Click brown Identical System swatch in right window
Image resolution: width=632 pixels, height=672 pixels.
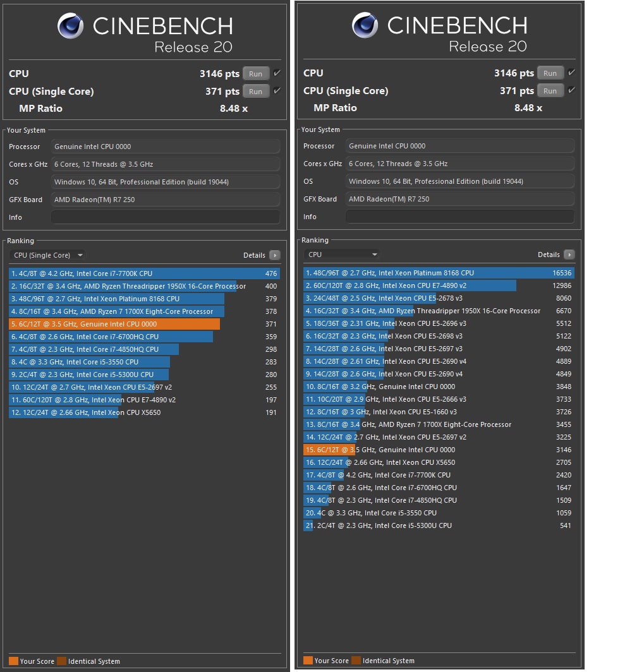356,660
